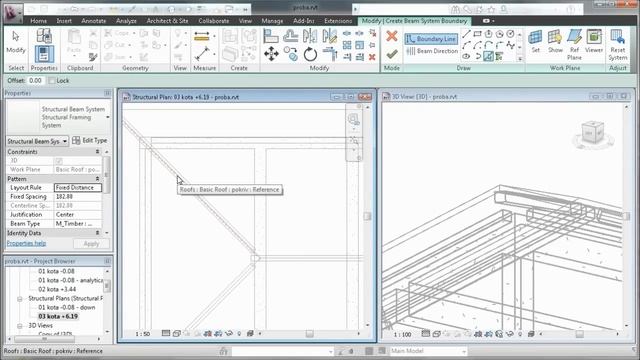Select 01 kota -0.08 - down plan
Viewport: 640px width, 360px height.
67,308
